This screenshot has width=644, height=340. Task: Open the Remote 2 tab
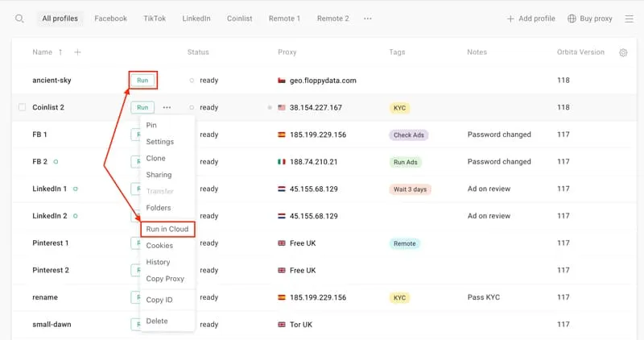332,19
